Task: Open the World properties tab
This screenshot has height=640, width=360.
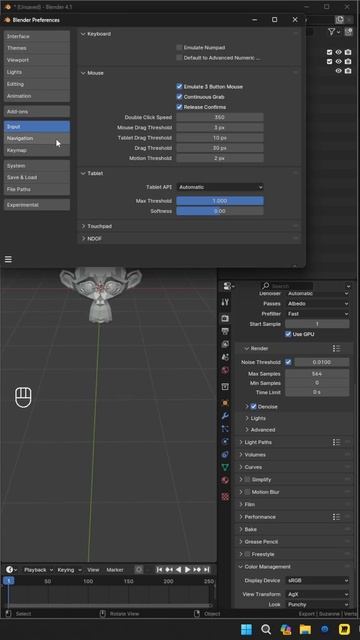Action: click(225, 370)
